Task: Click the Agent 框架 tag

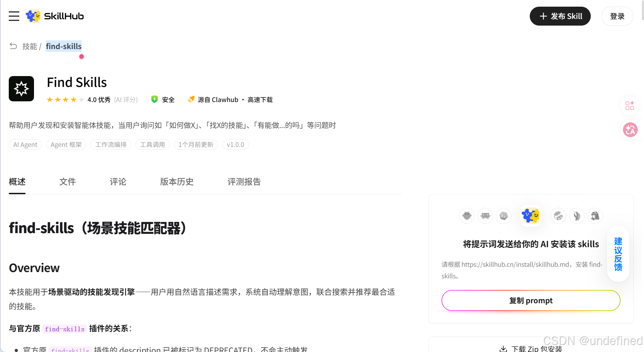Action: pos(66,144)
